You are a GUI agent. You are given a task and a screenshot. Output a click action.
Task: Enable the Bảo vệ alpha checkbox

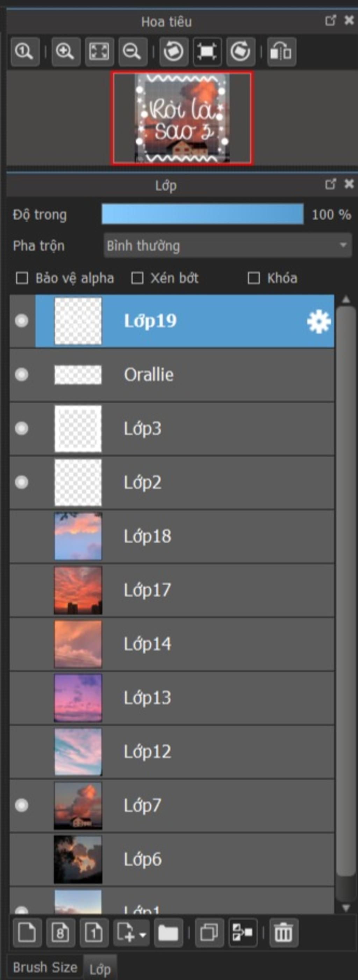[22, 278]
